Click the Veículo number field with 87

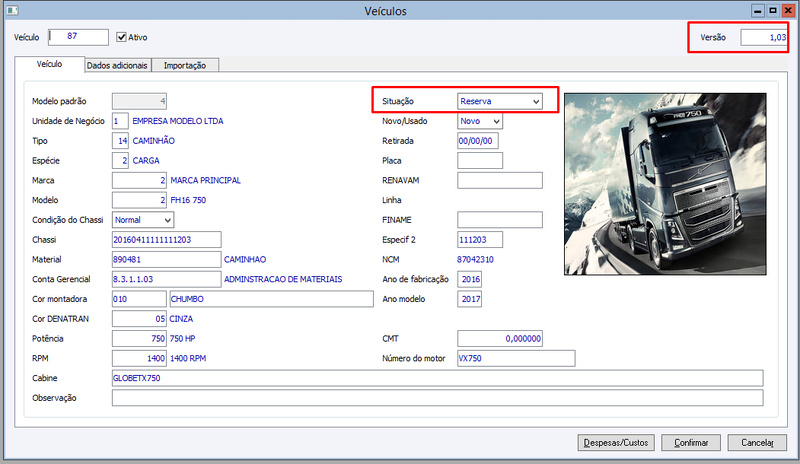tap(78, 37)
